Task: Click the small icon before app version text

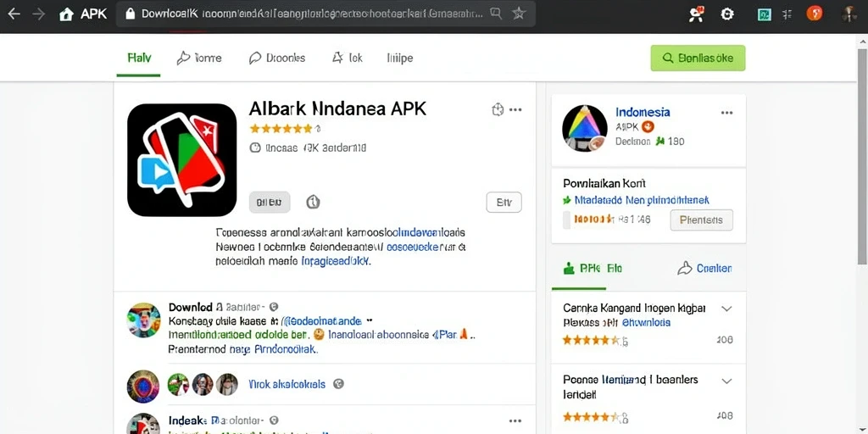Action: 255,147
